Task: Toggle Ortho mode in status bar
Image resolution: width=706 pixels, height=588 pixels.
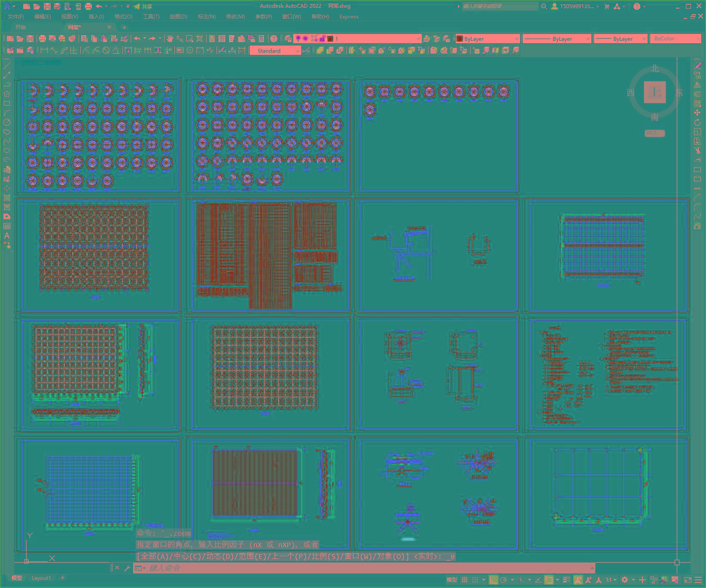Action: coord(493,580)
